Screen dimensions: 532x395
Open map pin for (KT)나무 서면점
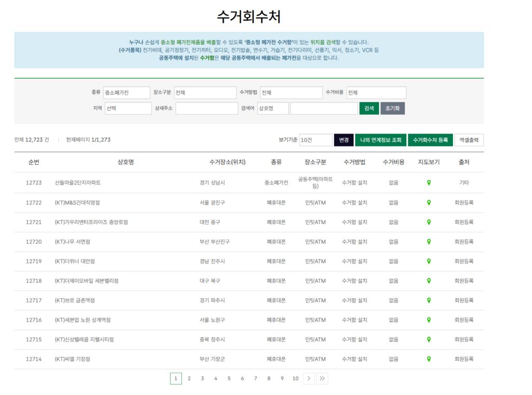(429, 242)
